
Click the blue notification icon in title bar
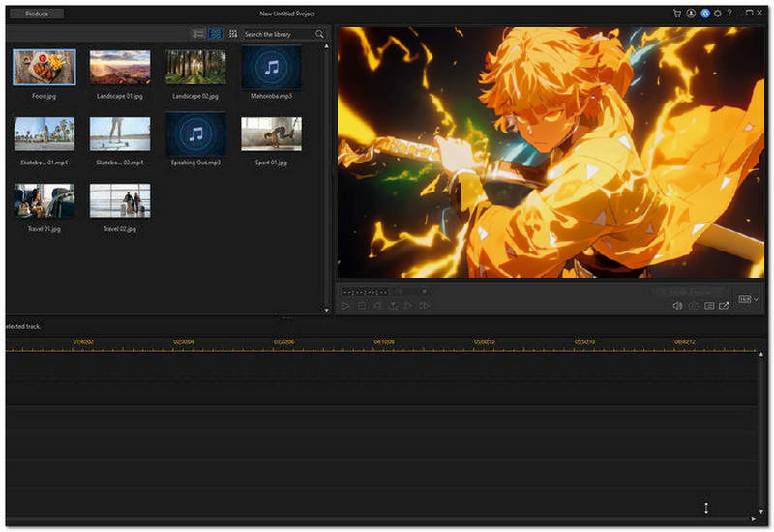coord(704,14)
